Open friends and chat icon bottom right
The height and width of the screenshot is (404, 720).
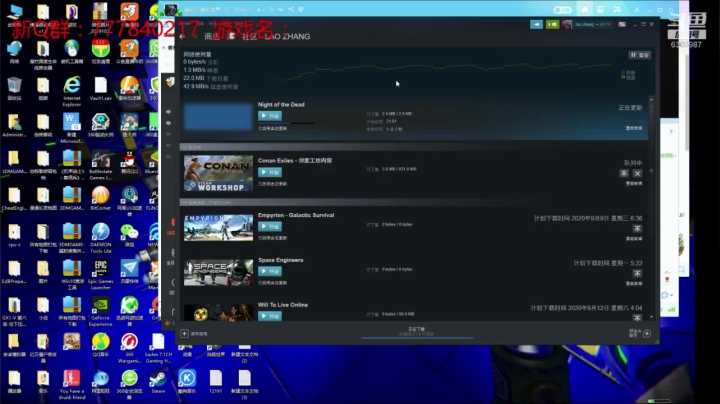(647, 334)
